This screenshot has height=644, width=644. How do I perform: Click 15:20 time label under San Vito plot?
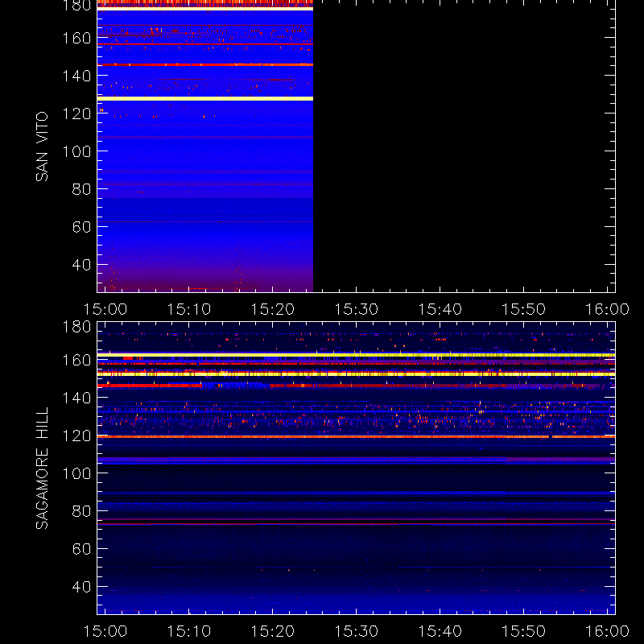coord(273,309)
